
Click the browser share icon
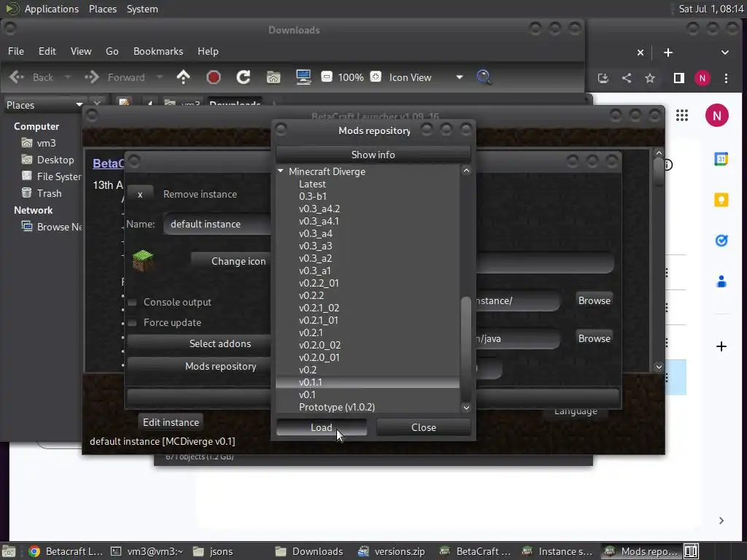(x=627, y=78)
